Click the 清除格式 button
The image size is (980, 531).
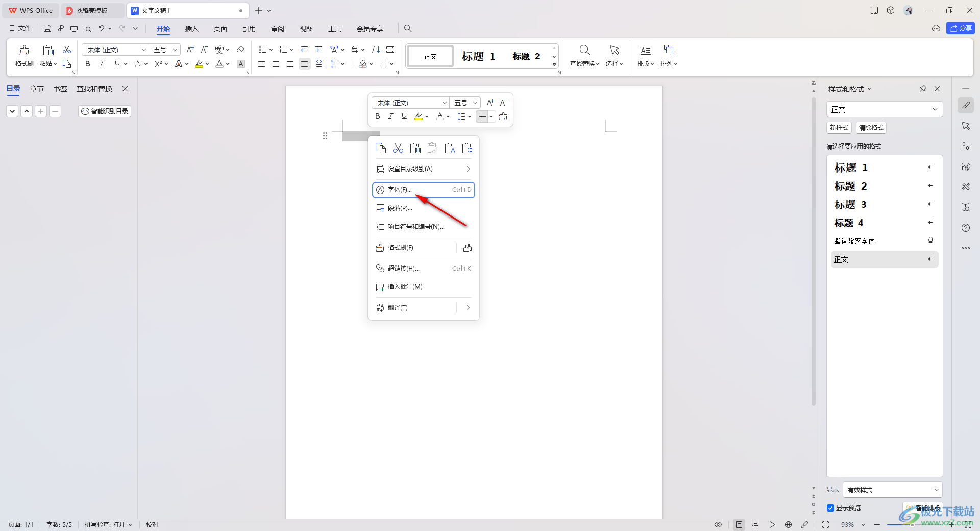(871, 128)
